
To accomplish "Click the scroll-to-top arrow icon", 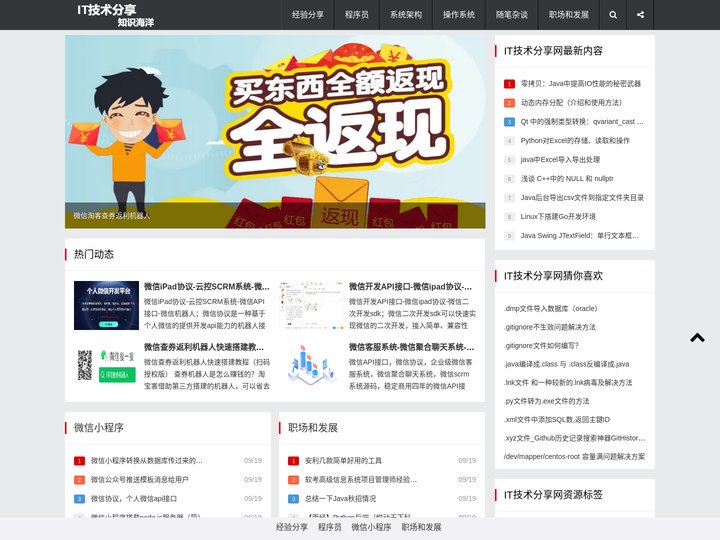I will click(x=697, y=338).
